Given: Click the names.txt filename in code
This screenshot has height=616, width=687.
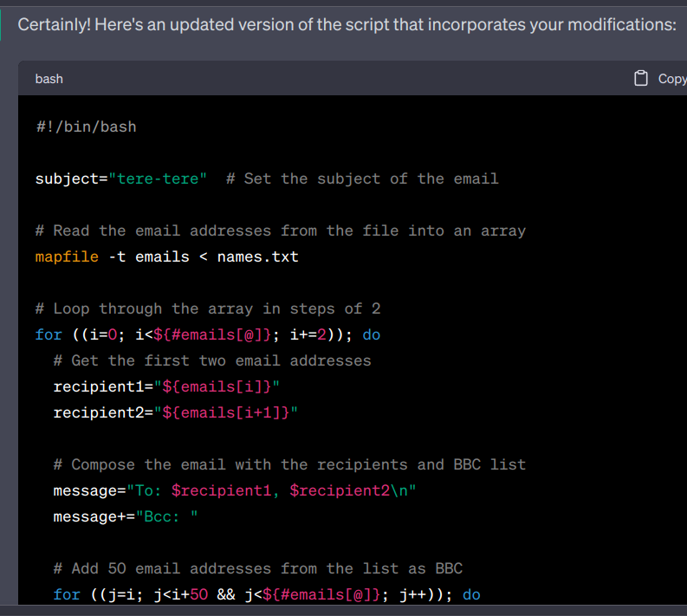Looking at the screenshot, I should 257,256.
